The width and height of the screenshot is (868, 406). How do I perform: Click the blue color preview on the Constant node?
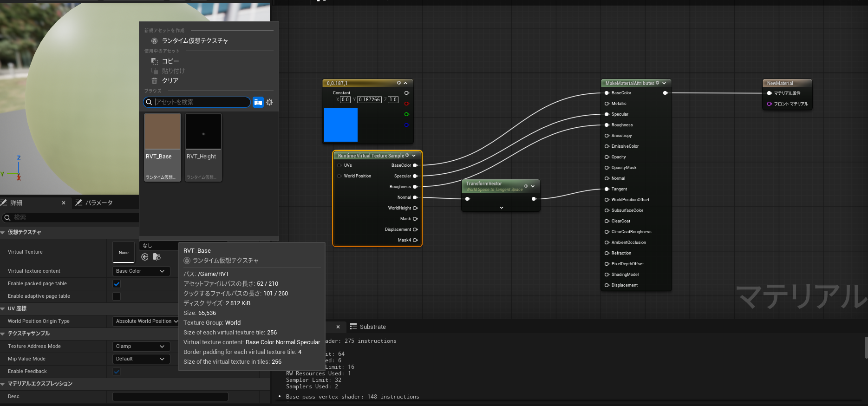coord(340,125)
